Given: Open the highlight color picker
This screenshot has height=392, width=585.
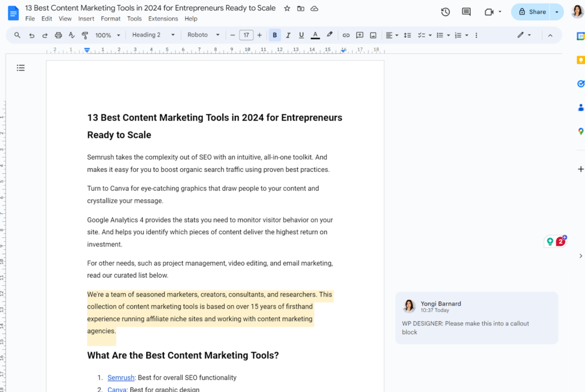Looking at the screenshot, I should pyautogui.click(x=330, y=35).
